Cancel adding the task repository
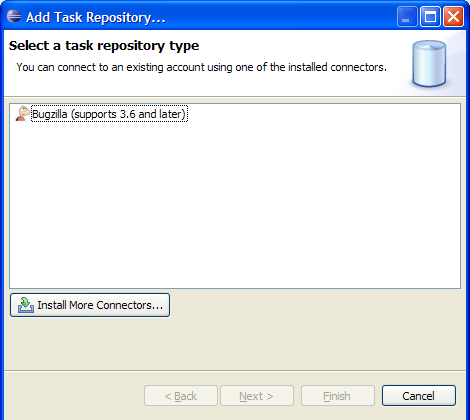Screen dimensions: 470x420 (x=419, y=396)
